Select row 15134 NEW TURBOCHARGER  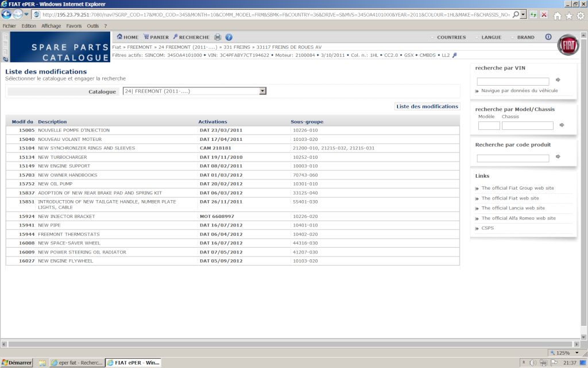[233, 158]
